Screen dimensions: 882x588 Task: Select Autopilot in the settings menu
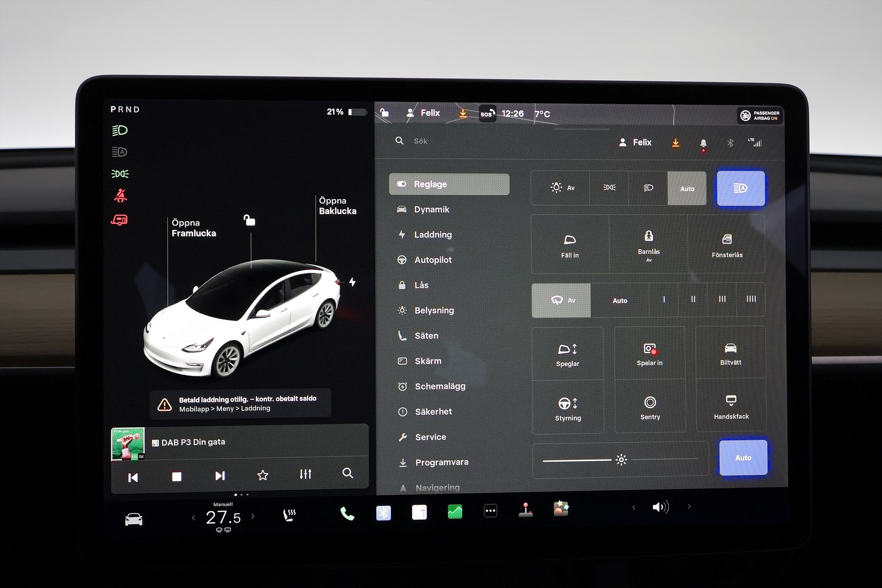point(433,260)
